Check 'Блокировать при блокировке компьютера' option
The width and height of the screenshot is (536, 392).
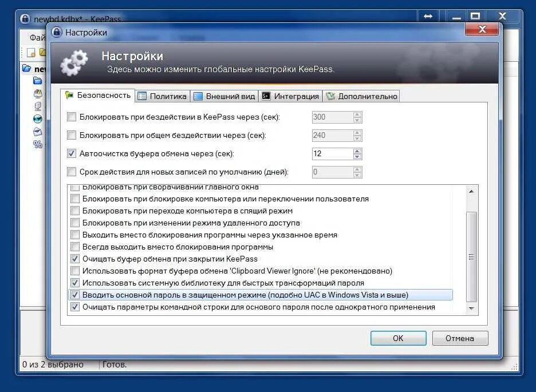[75, 199]
